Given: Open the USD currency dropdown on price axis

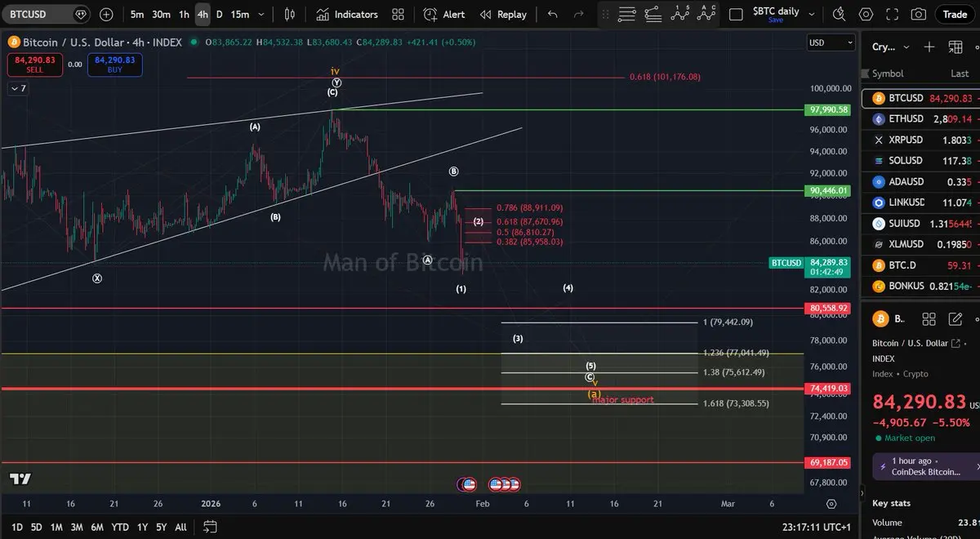Looking at the screenshot, I should pyautogui.click(x=831, y=42).
